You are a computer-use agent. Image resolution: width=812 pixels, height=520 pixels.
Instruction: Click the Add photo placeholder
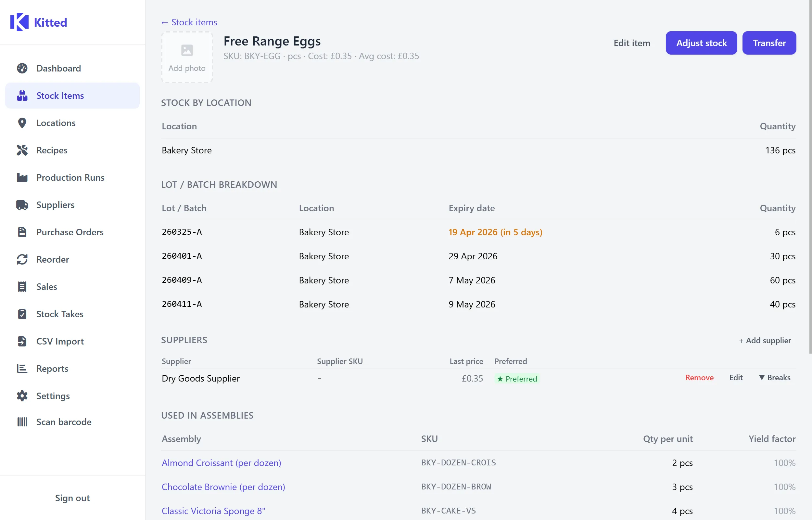click(187, 57)
